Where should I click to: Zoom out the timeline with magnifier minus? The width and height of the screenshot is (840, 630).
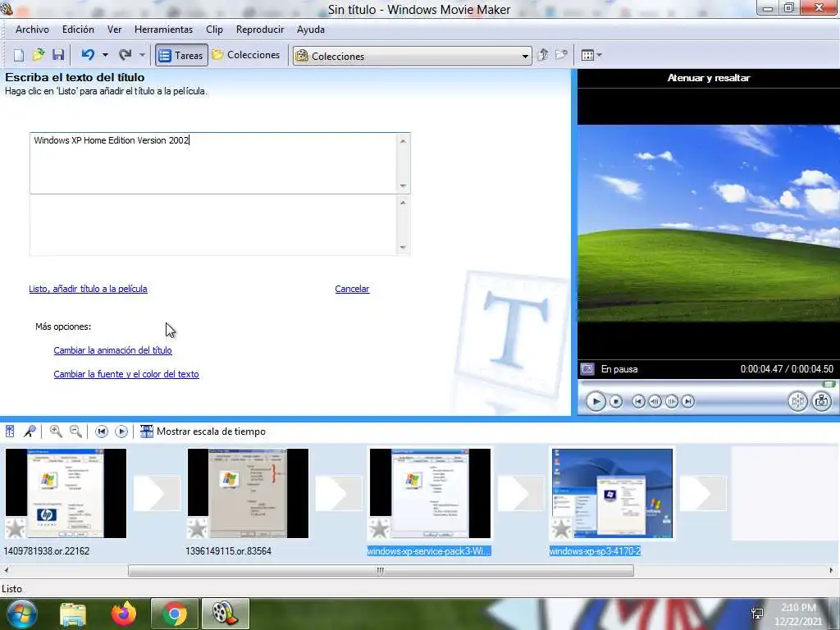[x=76, y=431]
